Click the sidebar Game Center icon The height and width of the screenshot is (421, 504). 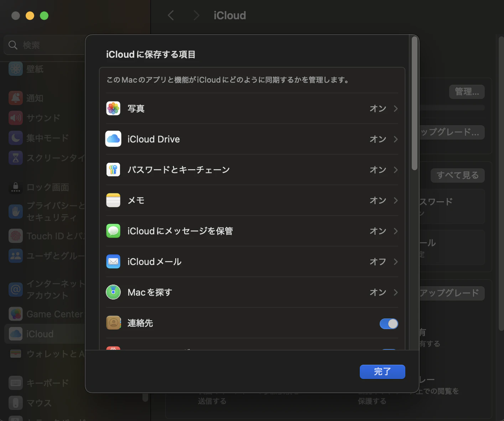pos(16,314)
